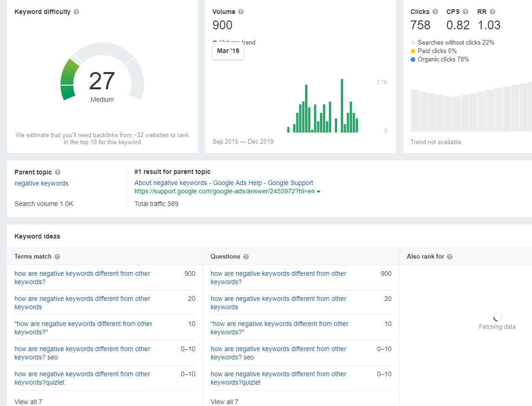The image size is (532, 406).
Task: Click the Sep 2015 — Dec 2019 date range
Action: tap(243, 141)
